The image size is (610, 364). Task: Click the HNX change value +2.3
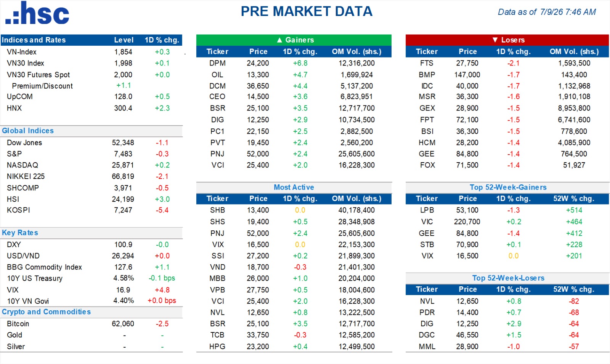(162, 108)
